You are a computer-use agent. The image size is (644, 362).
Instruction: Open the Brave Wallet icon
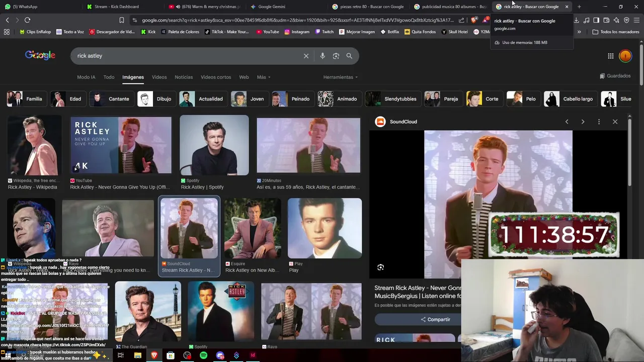tap(606, 20)
